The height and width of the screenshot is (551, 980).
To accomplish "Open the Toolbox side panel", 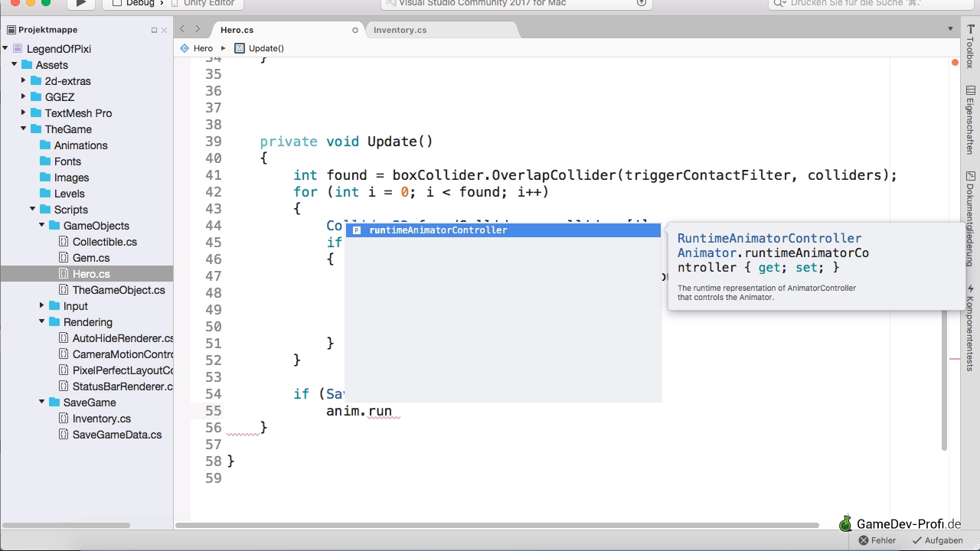I will [970, 47].
